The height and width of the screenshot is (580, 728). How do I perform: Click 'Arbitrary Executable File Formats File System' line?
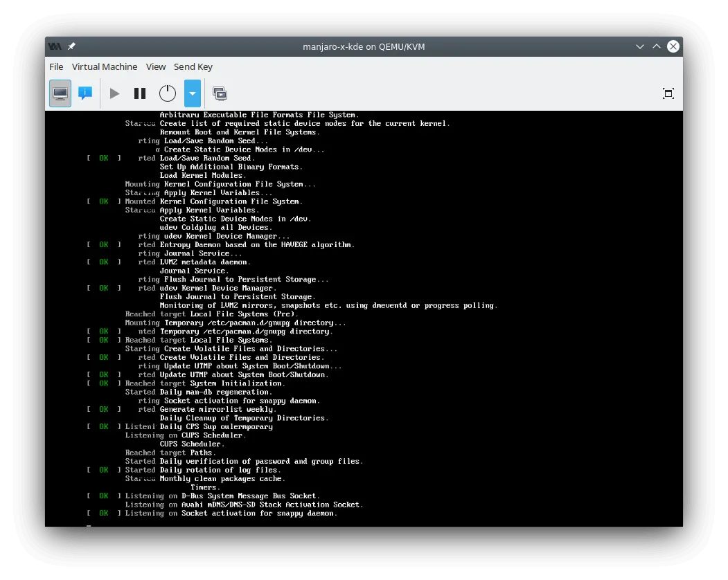(x=259, y=115)
